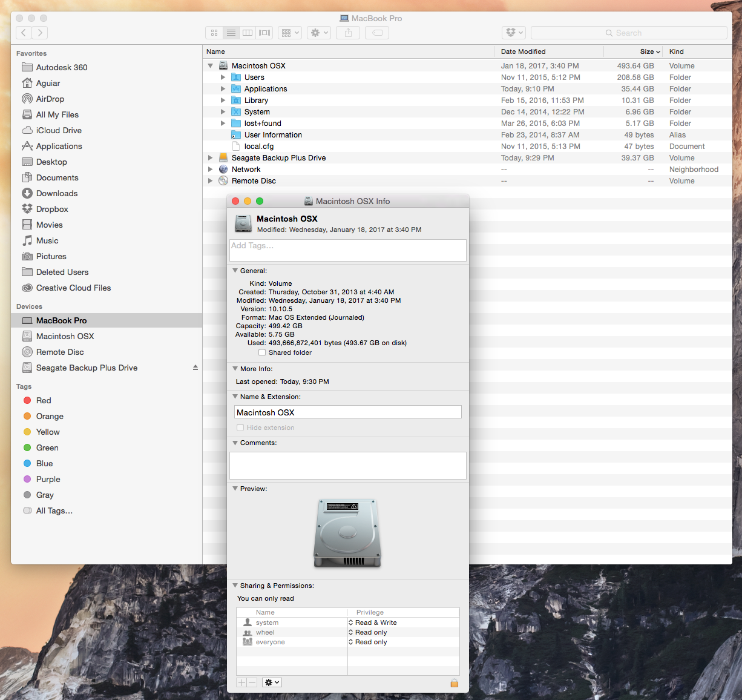
Task: Expand the Library folder
Action: tap(223, 100)
